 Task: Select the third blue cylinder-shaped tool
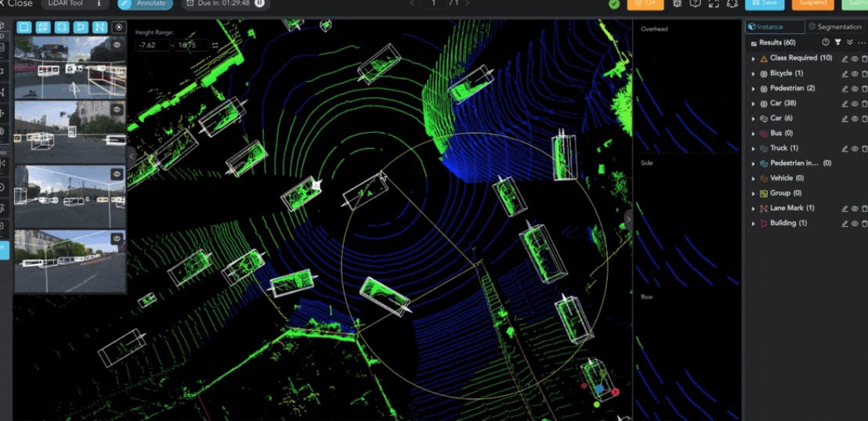[x=61, y=27]
